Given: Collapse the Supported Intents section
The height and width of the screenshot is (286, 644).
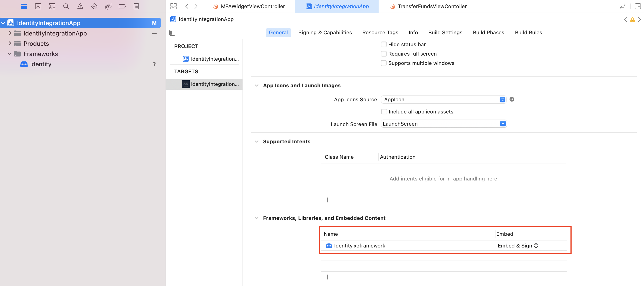Looking at the screenshot, I should click(x=256, y=141).
